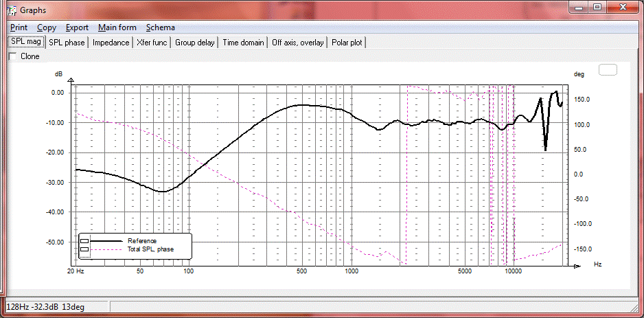Open the Main form menu
644x318 pixels.
tap(117, 27)
